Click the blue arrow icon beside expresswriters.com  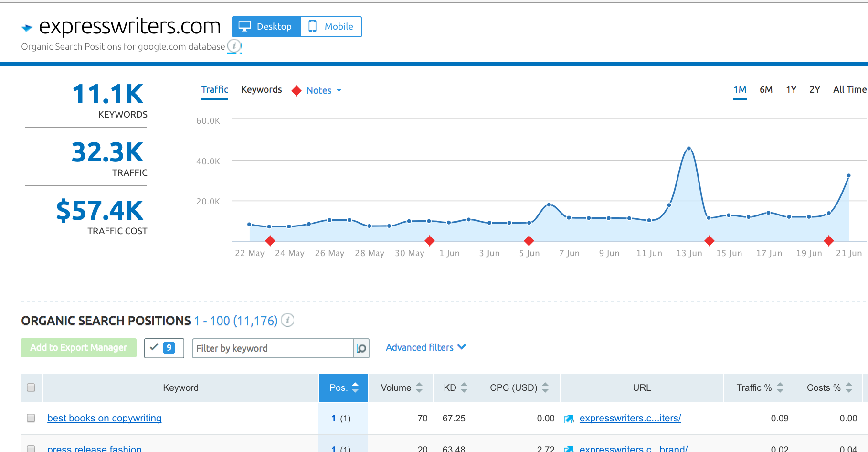pos(27,28)
